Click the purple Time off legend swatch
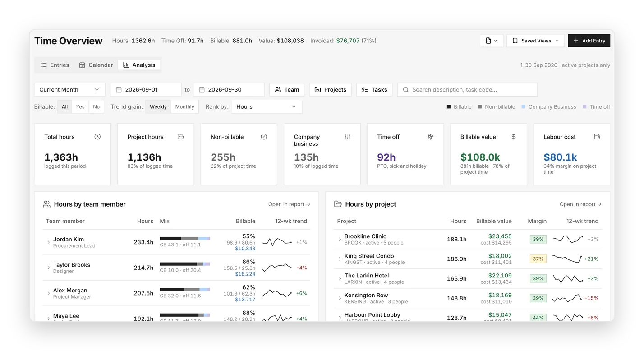This screenshot has height=351, width=644. [584, 107]
